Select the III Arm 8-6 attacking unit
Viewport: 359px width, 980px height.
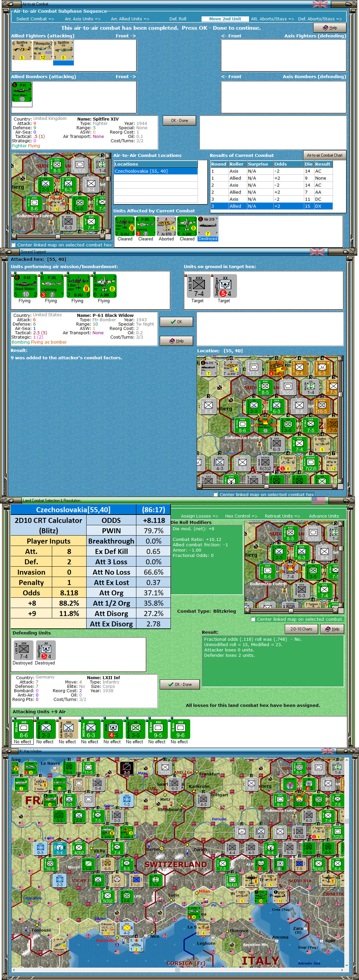point(24,729)
